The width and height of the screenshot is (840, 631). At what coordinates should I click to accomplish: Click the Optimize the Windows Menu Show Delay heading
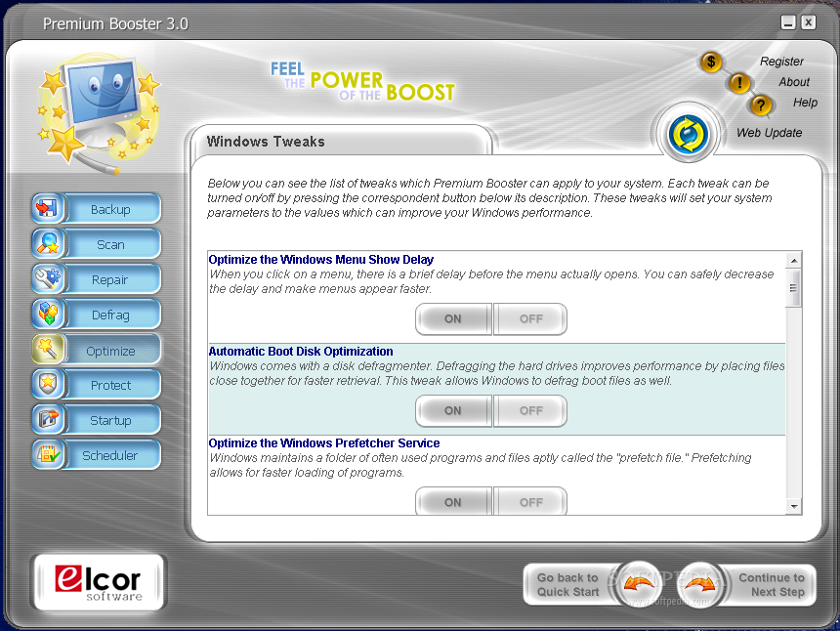point(321,259)
